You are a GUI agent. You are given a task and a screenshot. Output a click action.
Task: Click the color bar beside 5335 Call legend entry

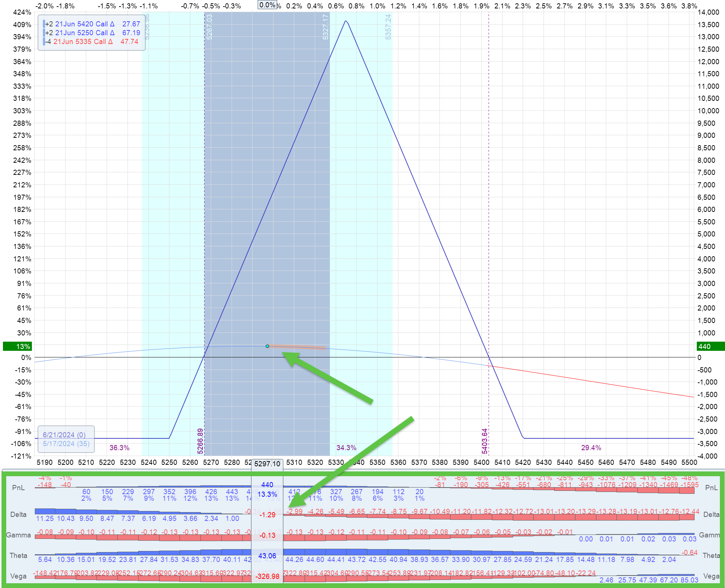[44, 41]
